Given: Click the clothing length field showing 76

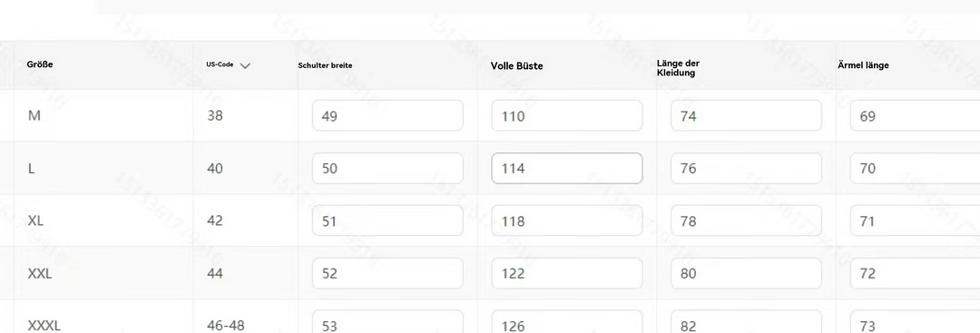Looking at the screenshot, I should click(x=746, y=168).
